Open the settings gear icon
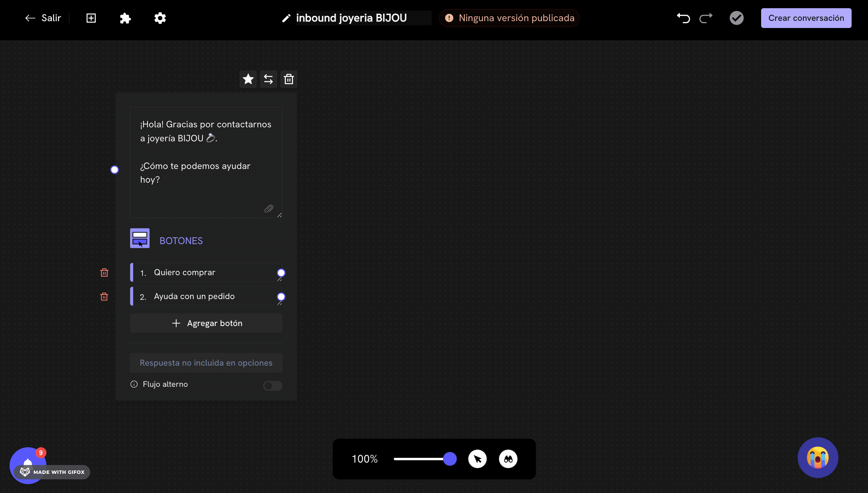This screenshot has width=868, height=493. click(x=160, y=18)
